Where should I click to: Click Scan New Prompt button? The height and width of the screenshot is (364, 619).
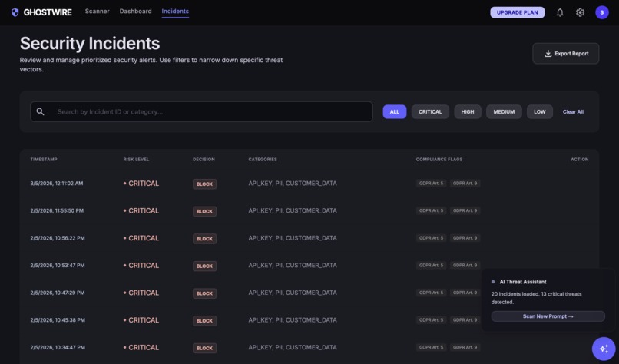[x=548, y=316]
